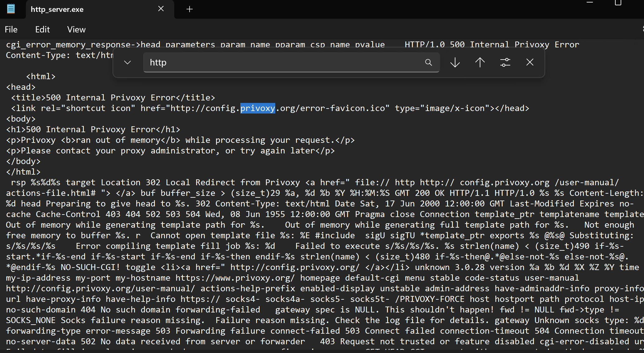
Task: Click inside the find text field containing http
Action: pos(281,62)
